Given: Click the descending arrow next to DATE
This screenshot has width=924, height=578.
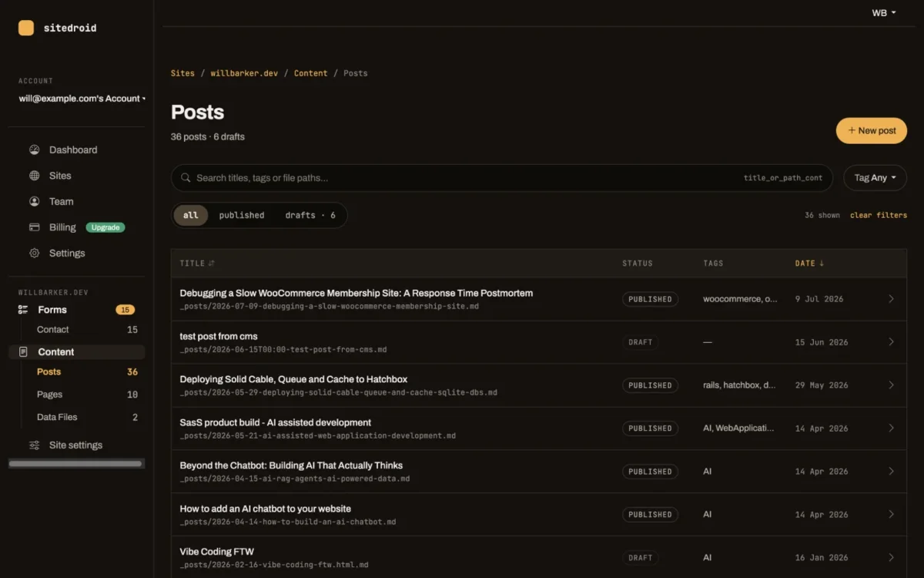Looking at the screenshot, I should [822, 264].
